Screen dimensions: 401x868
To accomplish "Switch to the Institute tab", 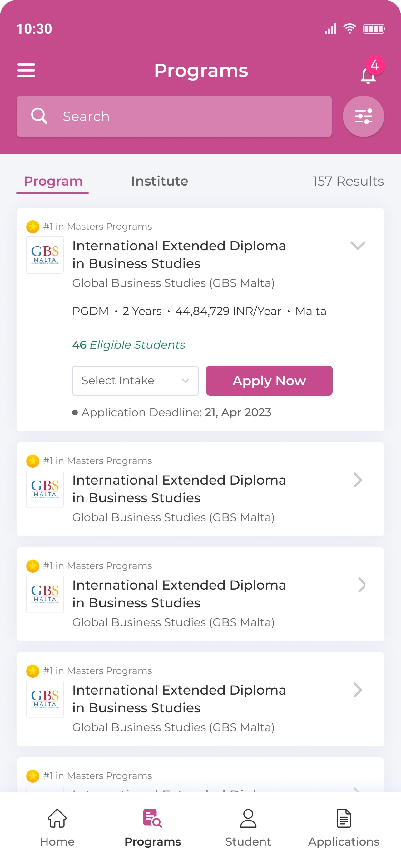I will (x=160, y=181).
